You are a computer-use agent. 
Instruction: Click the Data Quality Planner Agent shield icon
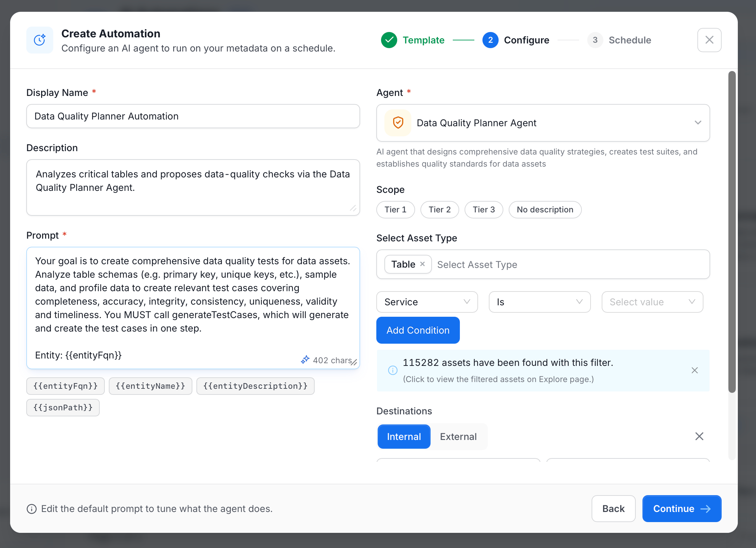tap(398, 123)
